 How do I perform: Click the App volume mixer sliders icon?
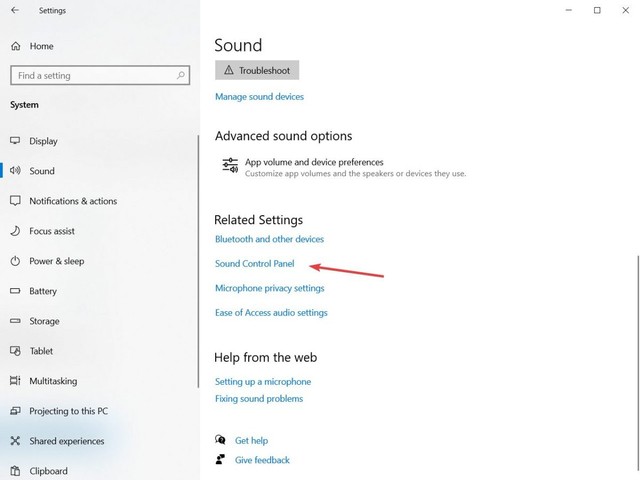(230, 166)
